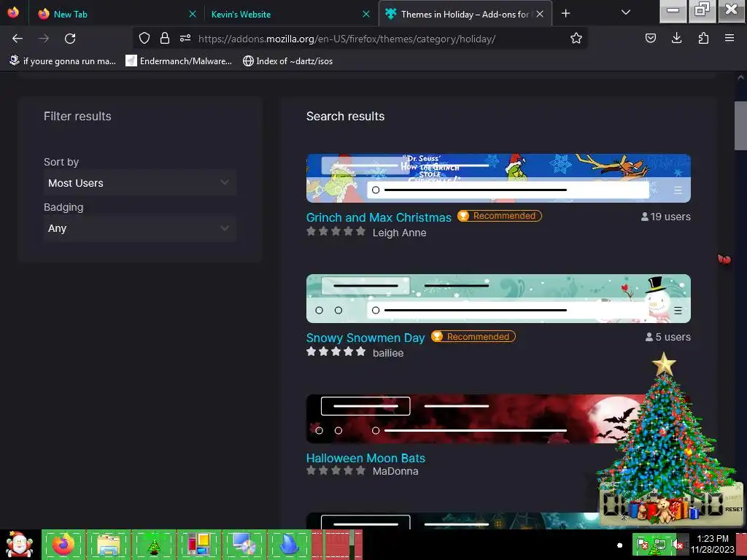The height and width of the screenshot is (560, 747).
Task: Open the Santa start button
Action: pos(20,545)
